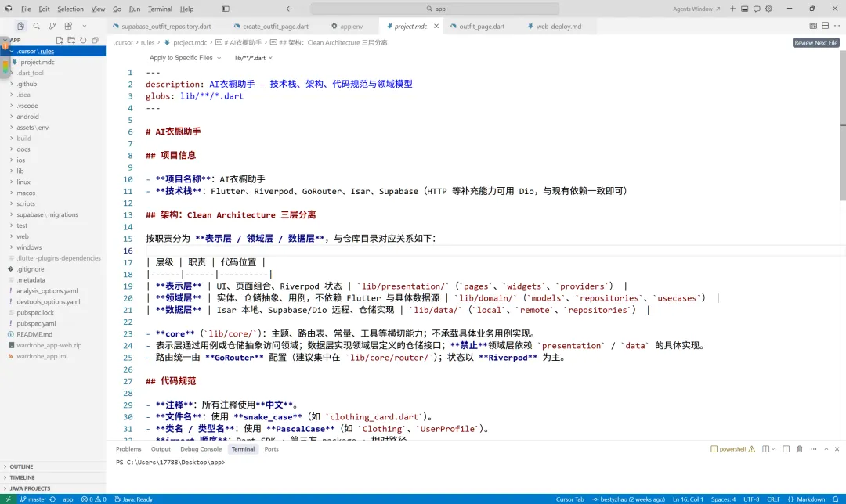Screen dimensions: 846x504
Task: Open the preview to the side icon
Action: [813, 26]
